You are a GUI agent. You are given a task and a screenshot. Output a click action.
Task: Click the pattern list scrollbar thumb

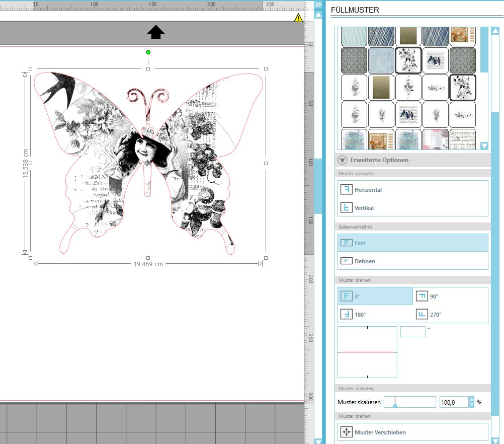(484, 50)
